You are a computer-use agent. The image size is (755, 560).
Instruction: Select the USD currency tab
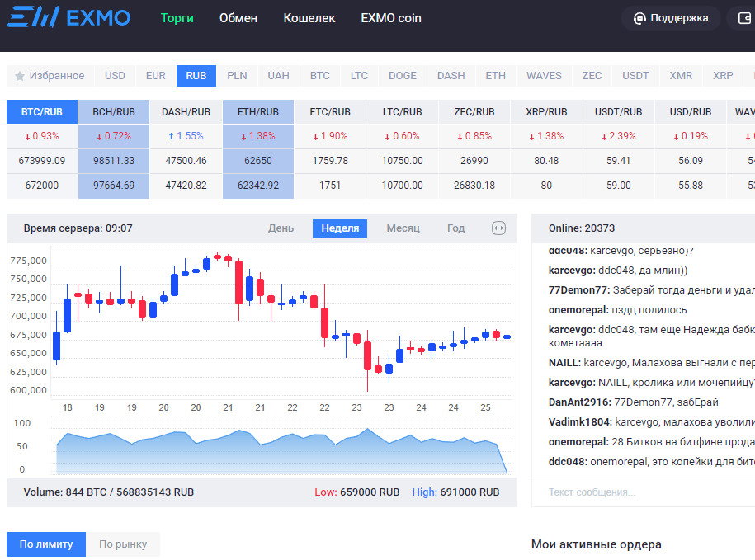[x=115, y=76]
